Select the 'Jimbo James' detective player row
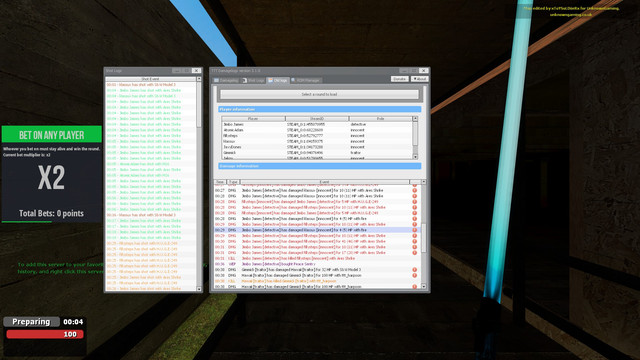This screenshot has width=640, height=360. pyautogui.click(x=317, y=124)
